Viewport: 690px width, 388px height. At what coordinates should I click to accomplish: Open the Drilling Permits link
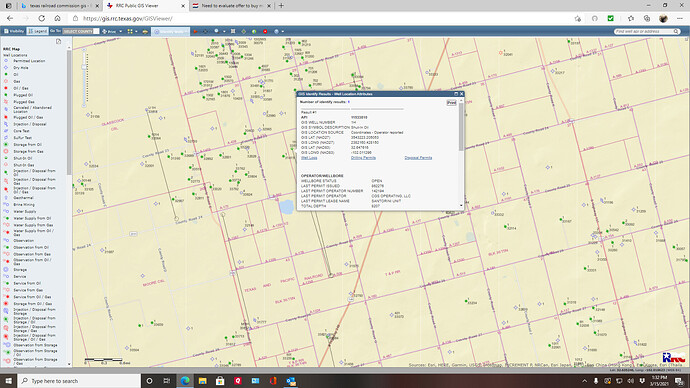363,157
